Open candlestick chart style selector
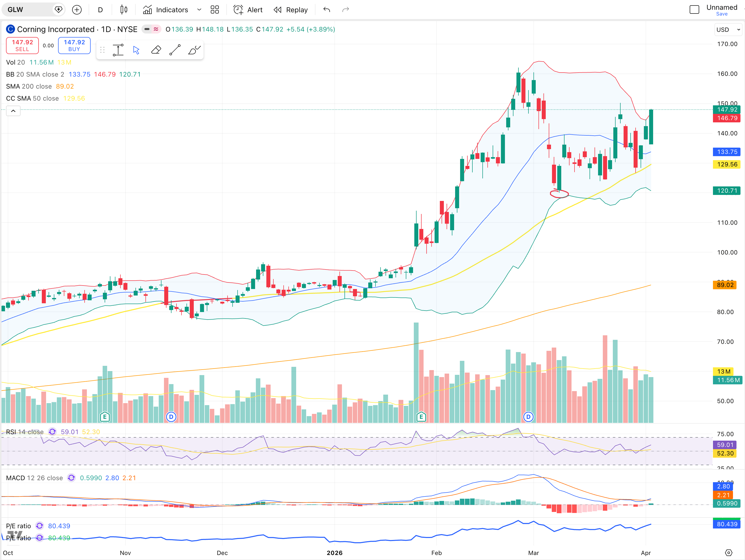 [x=124, y=10]
